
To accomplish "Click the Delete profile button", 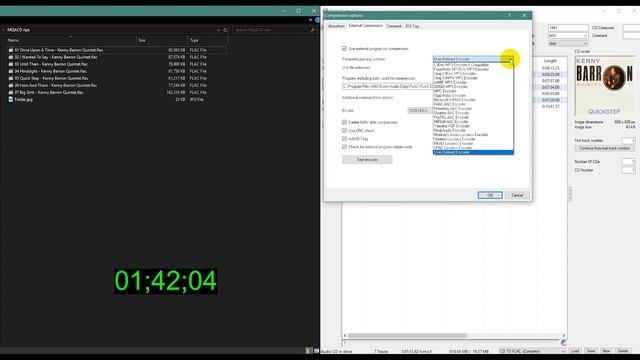I will click(x=623, y=351).
